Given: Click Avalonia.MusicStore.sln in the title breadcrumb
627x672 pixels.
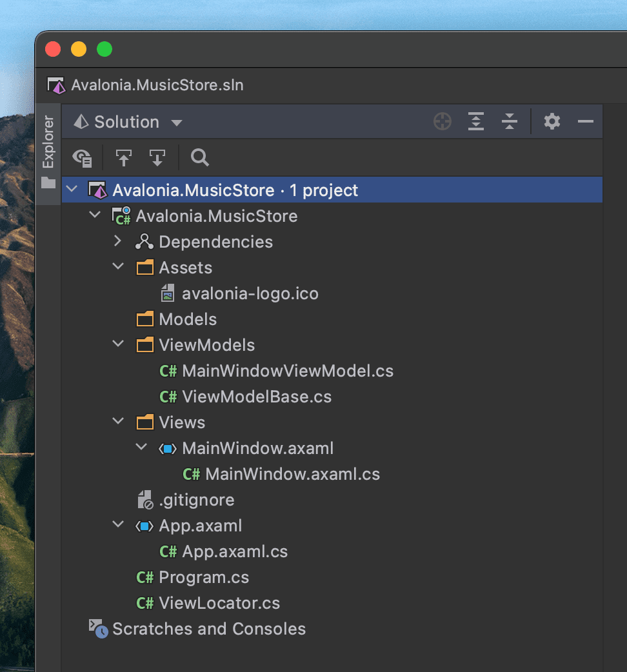Looking at the screenshot, I should (157, 85).
